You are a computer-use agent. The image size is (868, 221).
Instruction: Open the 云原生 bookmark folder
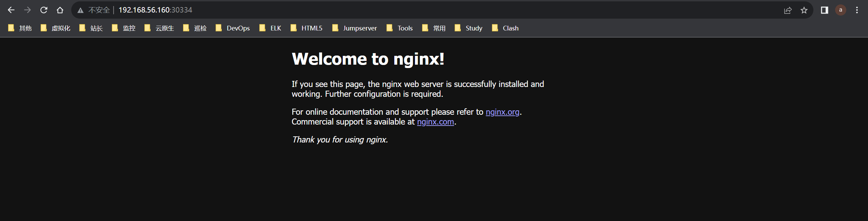click(x=159, y=28)
